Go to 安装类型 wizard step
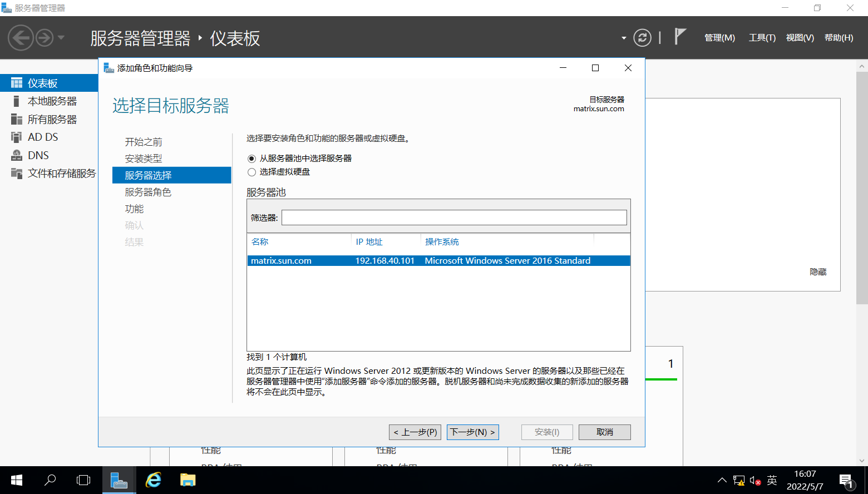 [x=144, y=159]
